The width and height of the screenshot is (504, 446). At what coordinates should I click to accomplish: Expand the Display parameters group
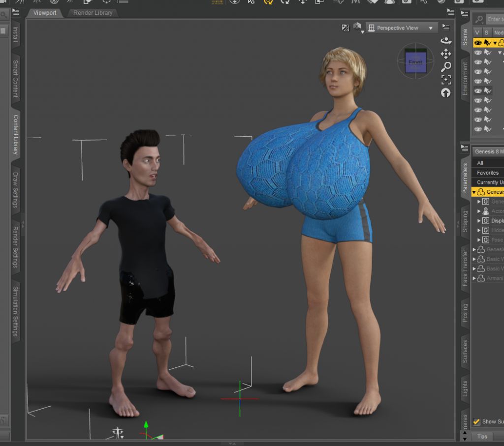pyautogui.click(x=479, y=221)
